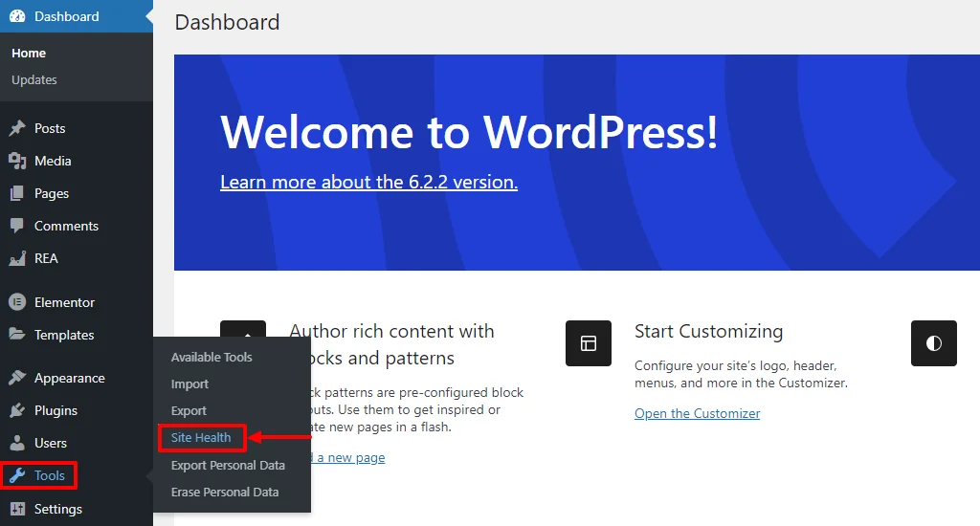The width and height of the screenshot is (980, 526).
Task: Go to the Posts menu
Action: click(50, 128)
